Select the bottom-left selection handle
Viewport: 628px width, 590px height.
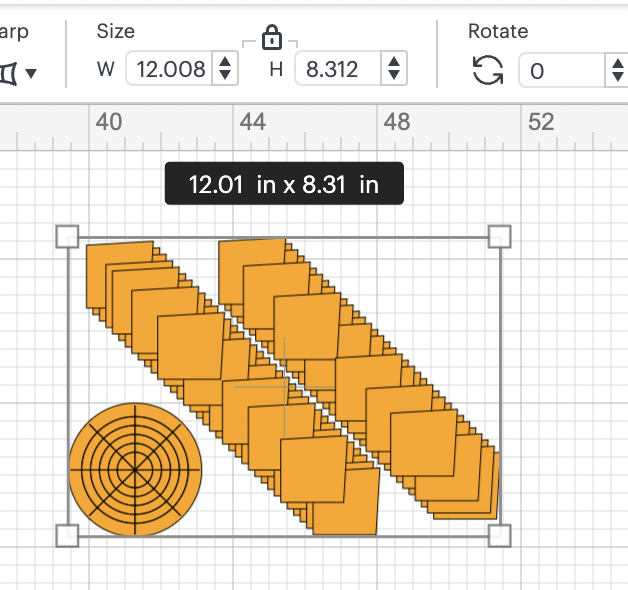click(67, 536)
